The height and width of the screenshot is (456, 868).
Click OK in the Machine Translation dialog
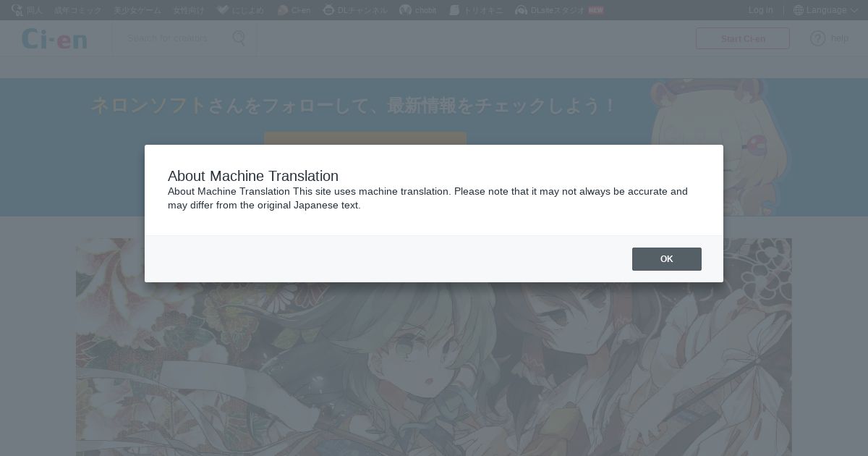click(x=666, y=259)
